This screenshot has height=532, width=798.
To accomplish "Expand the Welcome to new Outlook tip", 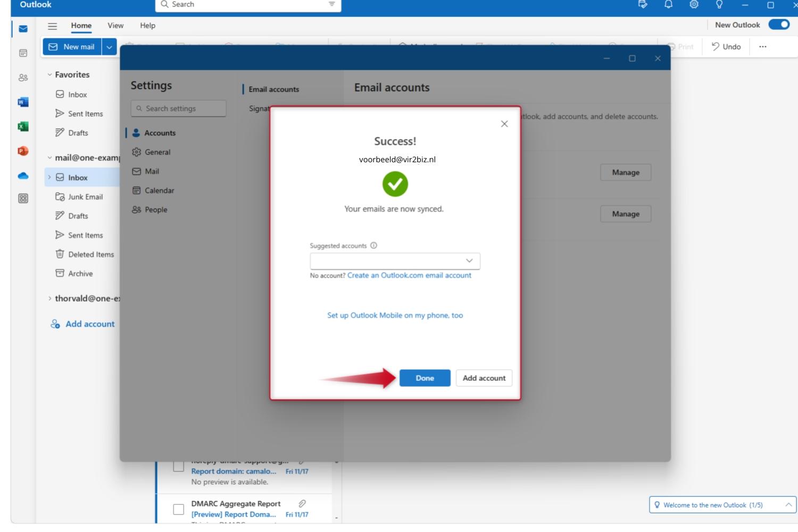I will tap(788, 505).
